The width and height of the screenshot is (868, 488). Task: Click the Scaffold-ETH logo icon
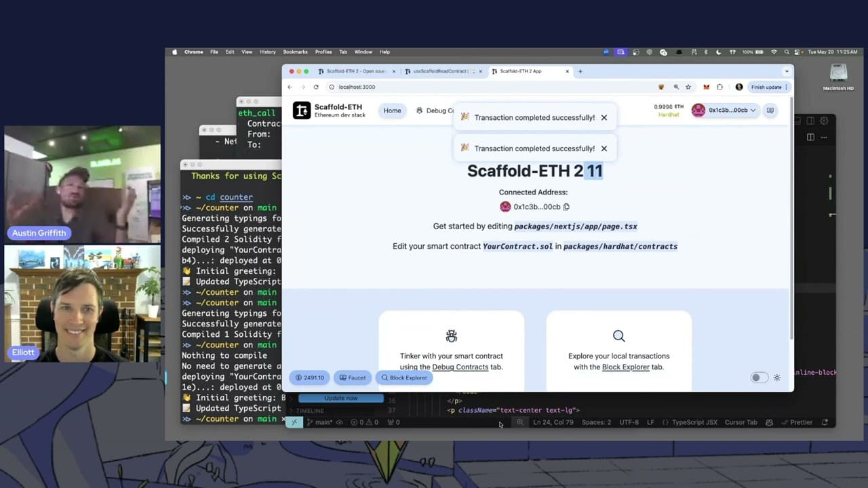[x=302, y=110]
